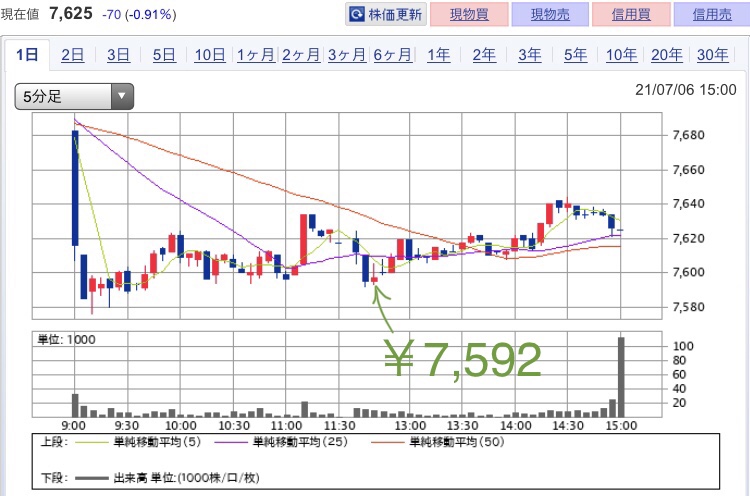750x496 pixels.
Task: Click the 単純移動平均(25) legend label
Action: pos(300,442)
